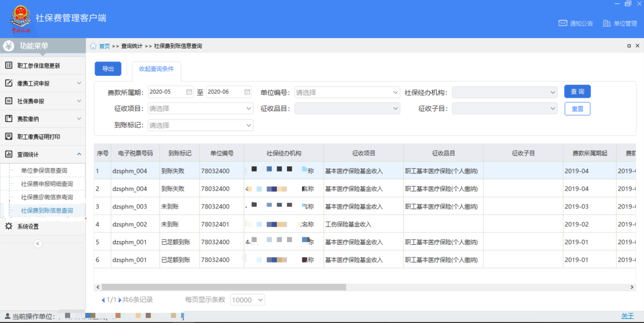Click 2019-03 period cell
This screenshot has height=323, width=644.
pyautogui.click(x=590, y=207)
